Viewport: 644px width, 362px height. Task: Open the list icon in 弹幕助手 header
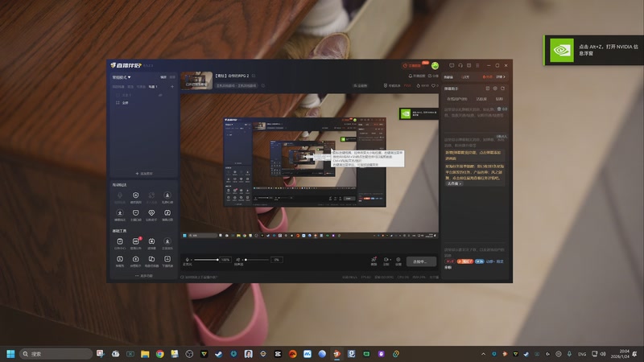point(488,88)
